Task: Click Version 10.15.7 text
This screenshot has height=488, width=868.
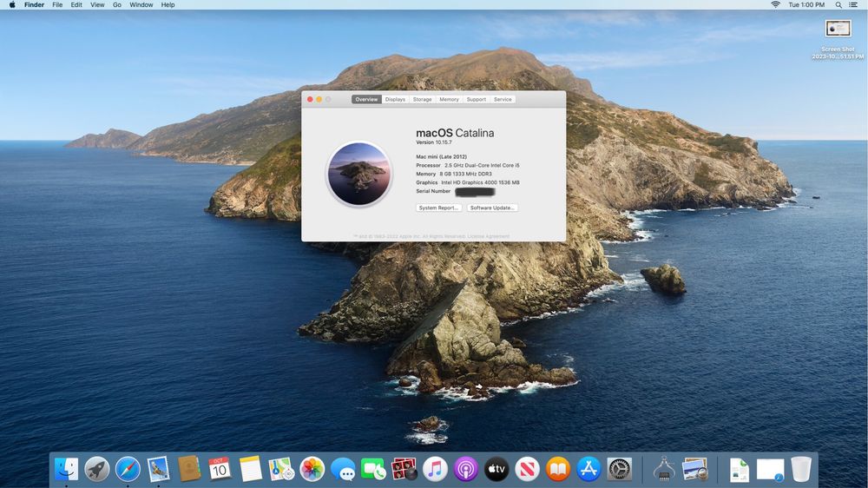Action: [434, 142]
